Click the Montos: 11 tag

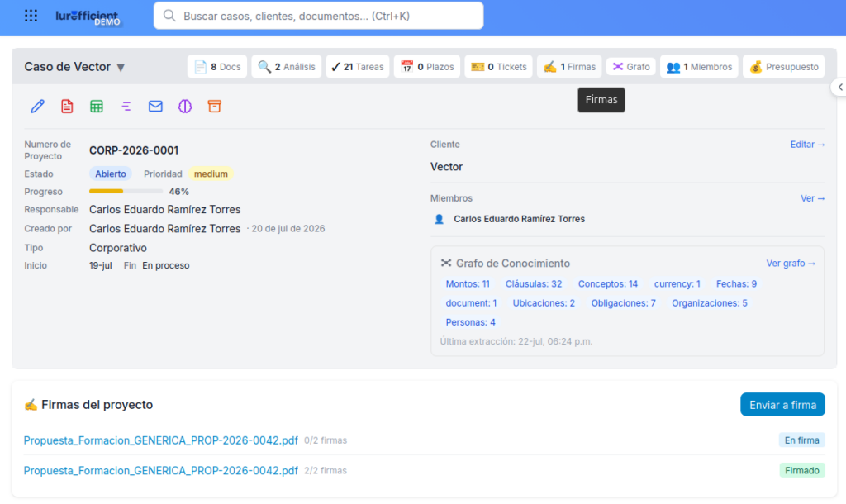tap(468, 284)
